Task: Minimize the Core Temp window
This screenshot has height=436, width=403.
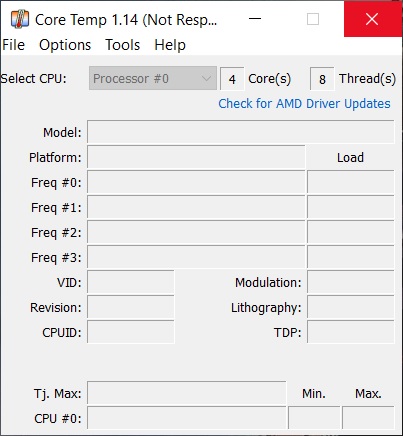Action: coord(255,19)
